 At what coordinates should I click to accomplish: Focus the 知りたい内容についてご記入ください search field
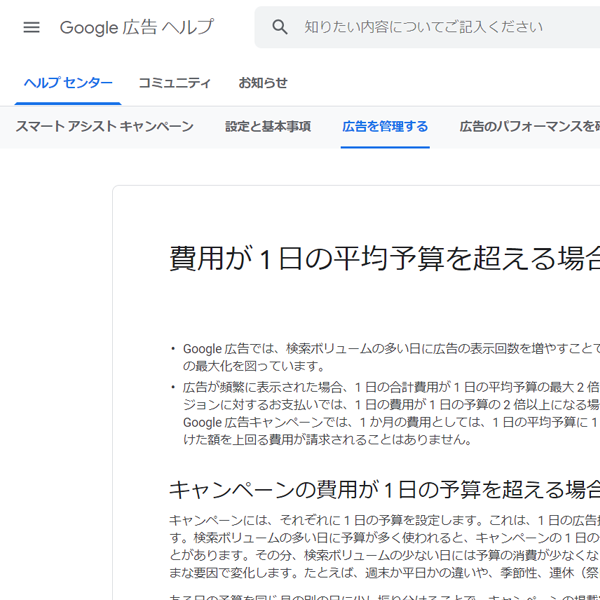(x=427, y=27)
